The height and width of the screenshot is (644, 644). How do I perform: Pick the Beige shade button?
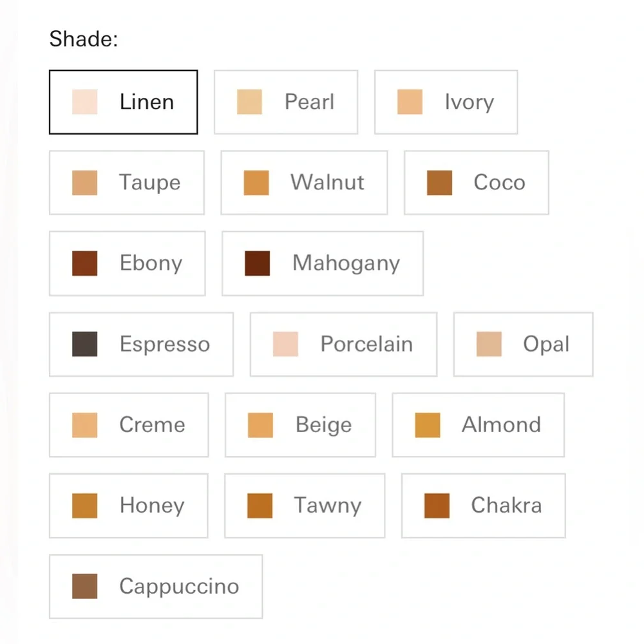pos(300,424)
